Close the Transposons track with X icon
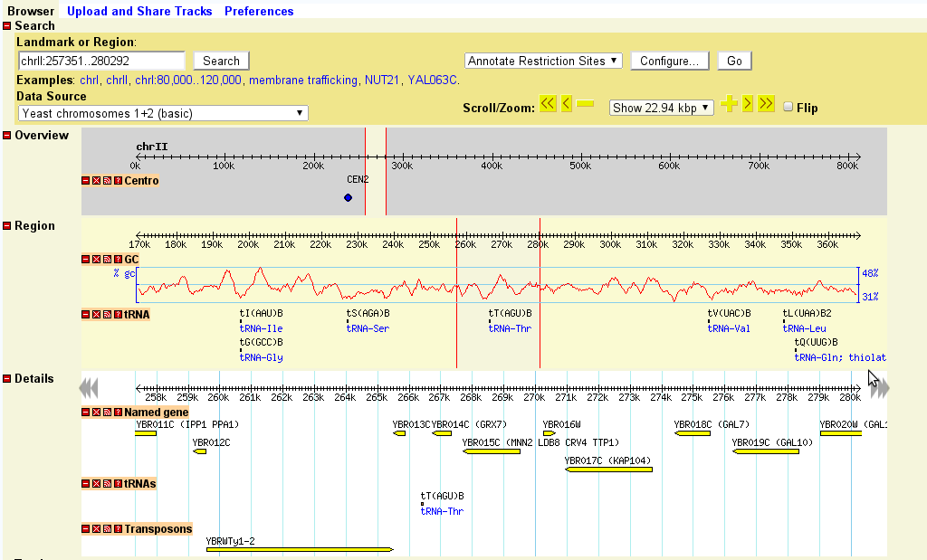Screen dimensions: 927x560 [x=97, y=529]
